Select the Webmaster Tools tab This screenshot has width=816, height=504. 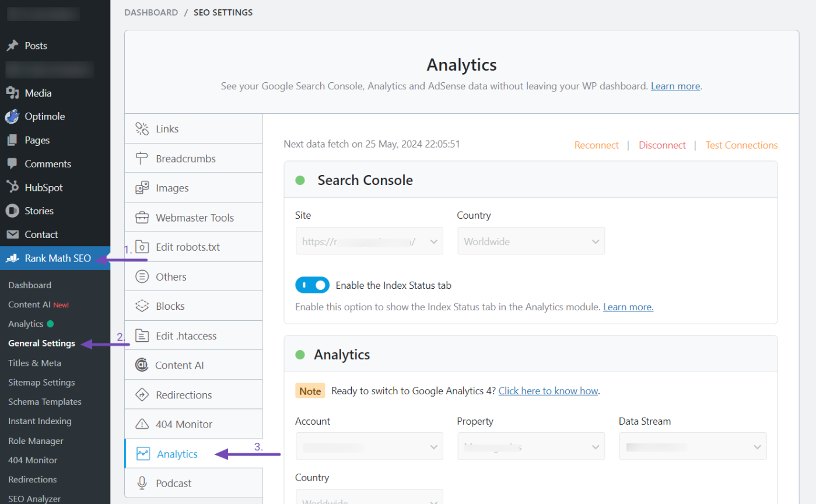click(194, 217)
